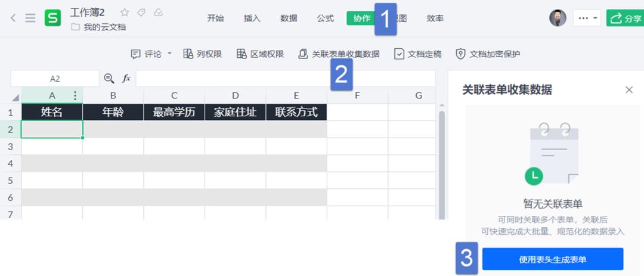The height and width of the screenshot is (276, 644).
Task: Select column E header
Action: coord(296,95)
